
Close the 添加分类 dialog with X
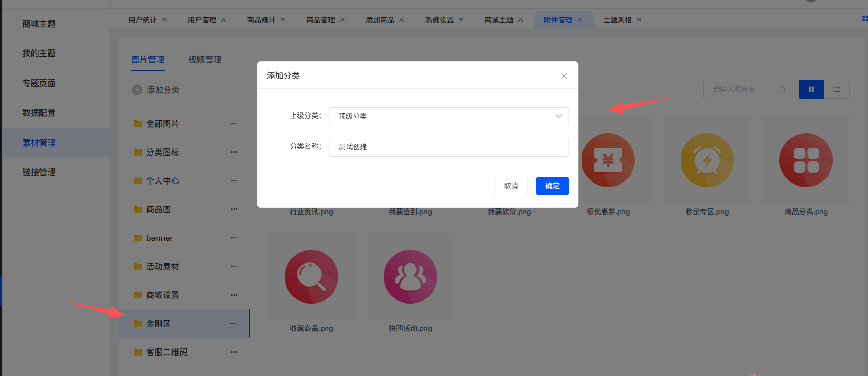click(x=564, y=76)
